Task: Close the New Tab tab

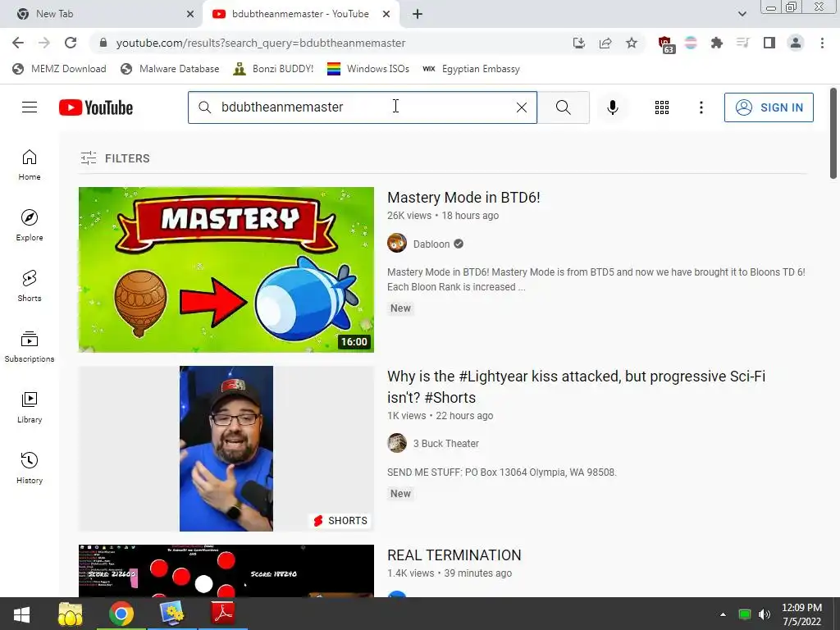Action: coord(190,14)
